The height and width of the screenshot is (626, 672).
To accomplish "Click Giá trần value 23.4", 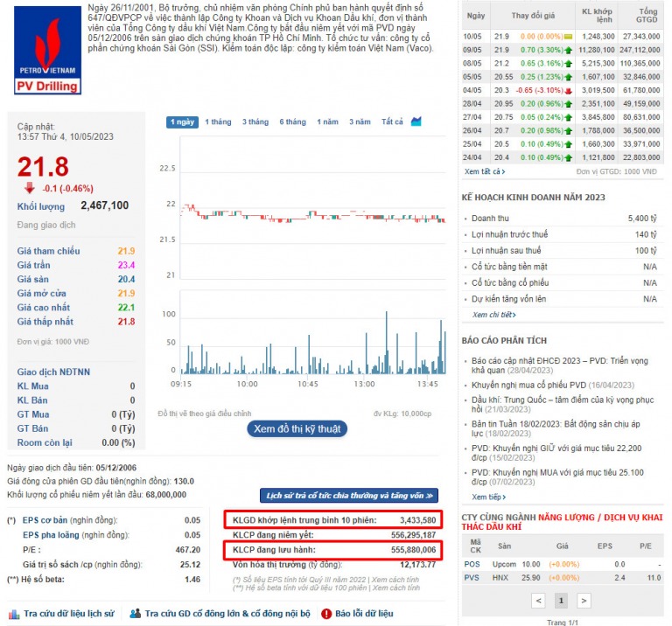I will pos(126,265).
